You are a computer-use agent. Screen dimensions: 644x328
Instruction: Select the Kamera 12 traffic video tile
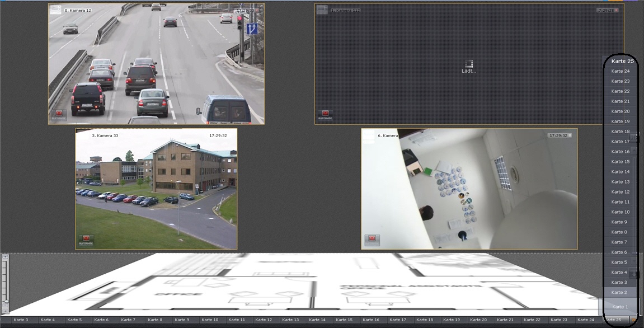(x=156, y=64)
